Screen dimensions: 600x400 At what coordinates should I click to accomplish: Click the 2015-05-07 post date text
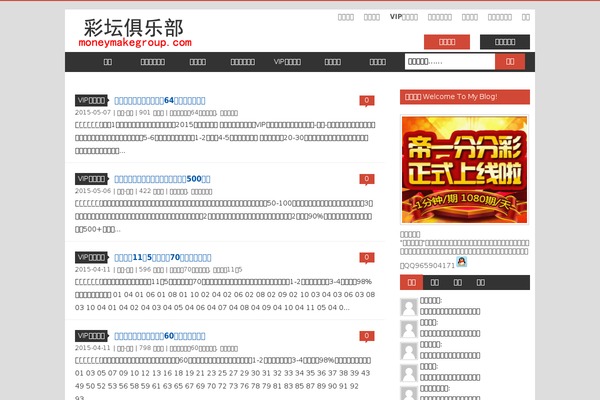93,113
